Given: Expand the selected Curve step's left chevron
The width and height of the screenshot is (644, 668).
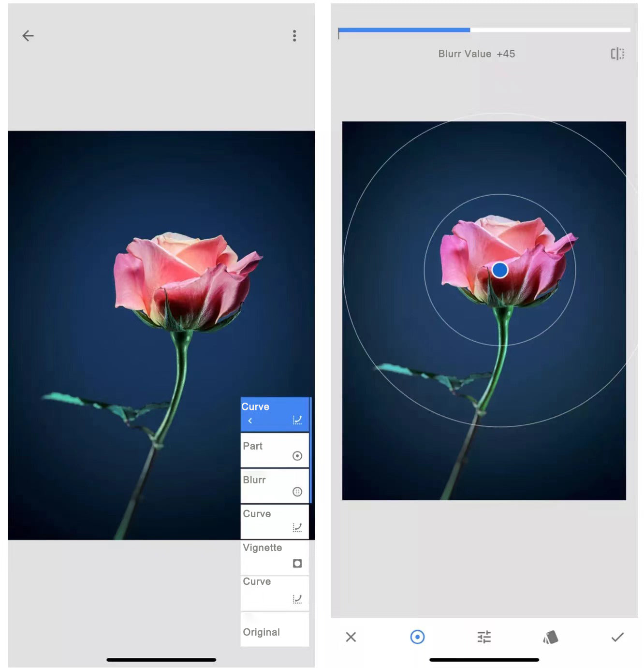Looking at the screenshot, I should [250, 421].
